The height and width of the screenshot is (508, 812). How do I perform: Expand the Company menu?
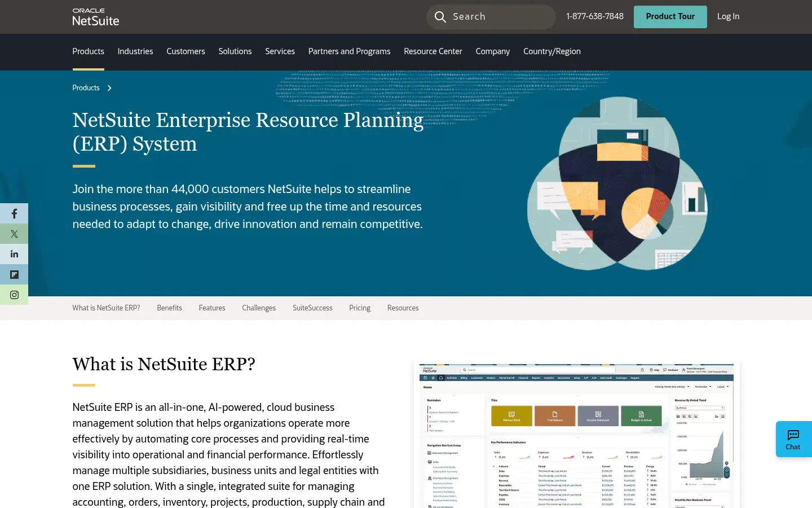point(493,51)
